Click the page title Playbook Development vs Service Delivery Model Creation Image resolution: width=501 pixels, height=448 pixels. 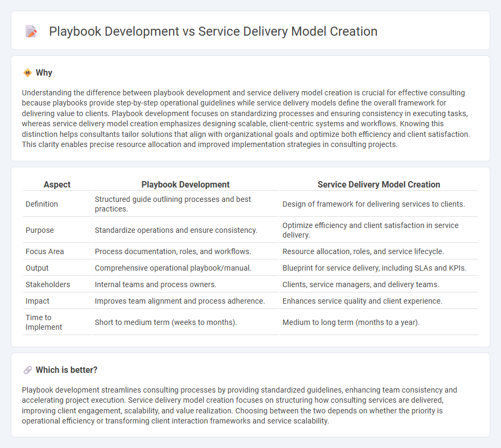213,31
